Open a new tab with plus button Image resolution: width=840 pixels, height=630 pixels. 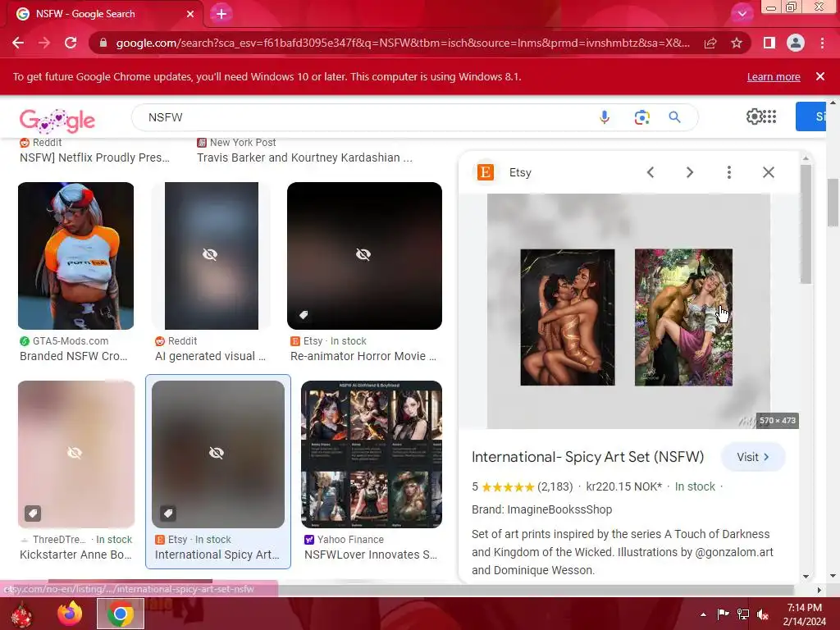[221, 14]
